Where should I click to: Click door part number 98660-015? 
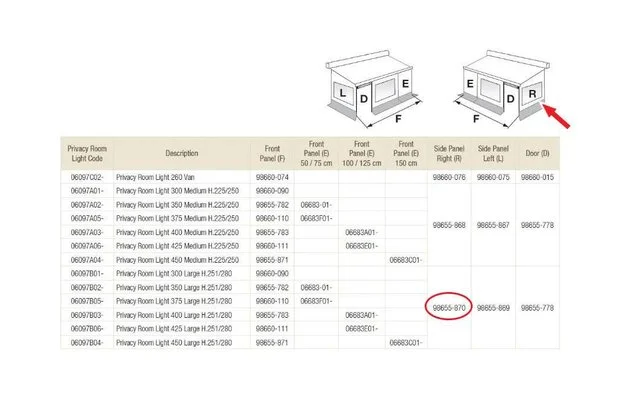click(x=539, y=176)
